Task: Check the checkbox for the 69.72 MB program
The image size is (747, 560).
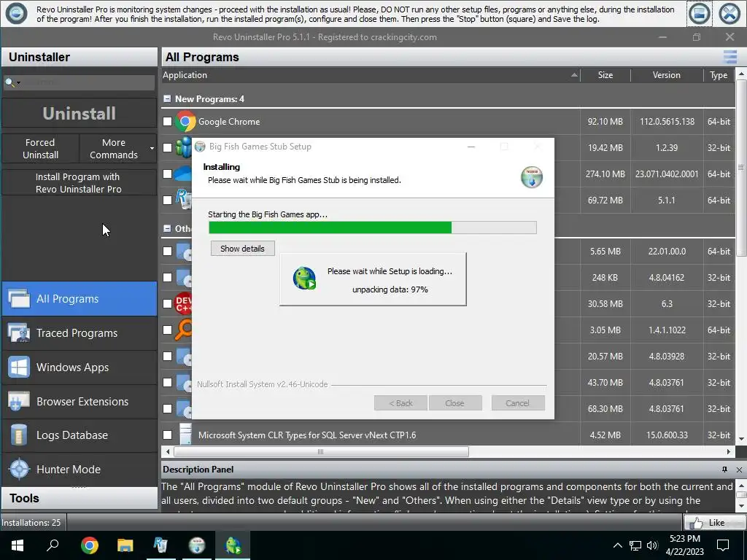Action: click(167, 200)
